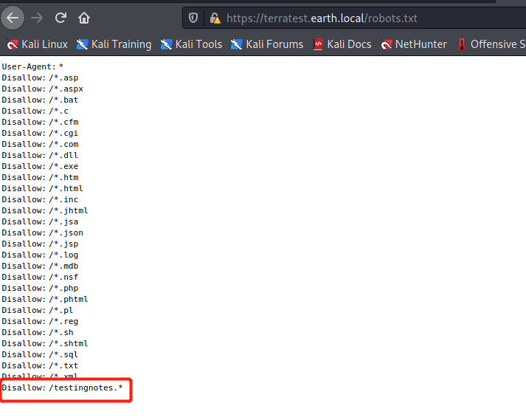The height and width of the screenshot is (420, 526).
Task: Click the 'Disallow: /testingnotes.*' line
Action: click(63, 388)
